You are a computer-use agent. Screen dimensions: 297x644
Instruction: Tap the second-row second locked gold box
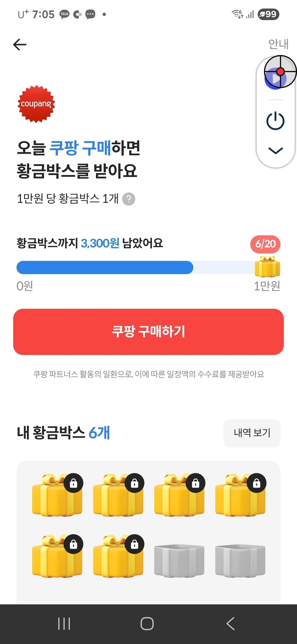pos(118,556)
